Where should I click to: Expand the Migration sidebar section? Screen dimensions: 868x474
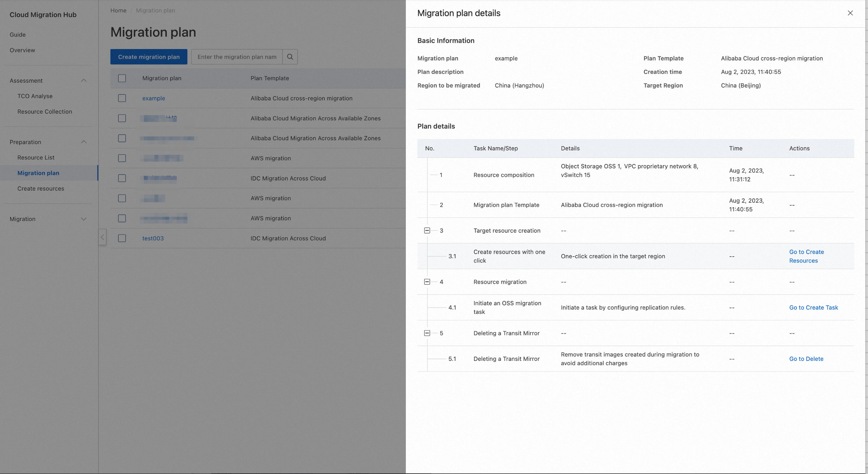84,219
